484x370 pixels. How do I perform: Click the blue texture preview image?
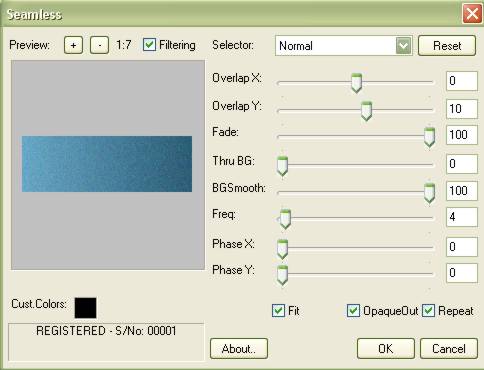coord(107,164)
